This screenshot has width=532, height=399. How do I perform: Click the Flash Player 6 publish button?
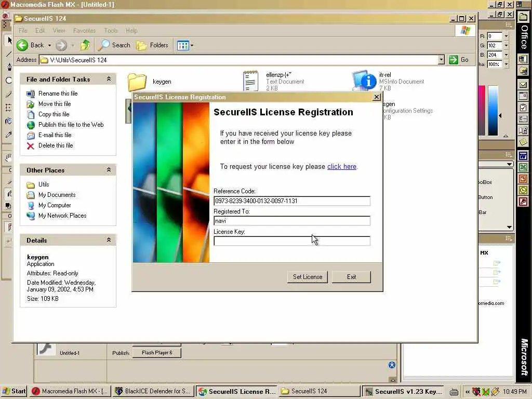(x=157, y=353)
